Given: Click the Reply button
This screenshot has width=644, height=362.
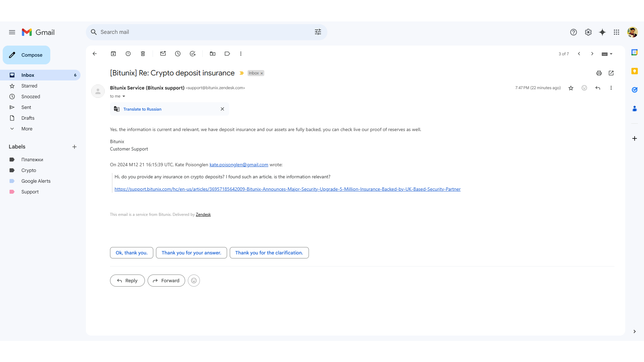Looking at the screenshot, I should (x=127, y=281).
